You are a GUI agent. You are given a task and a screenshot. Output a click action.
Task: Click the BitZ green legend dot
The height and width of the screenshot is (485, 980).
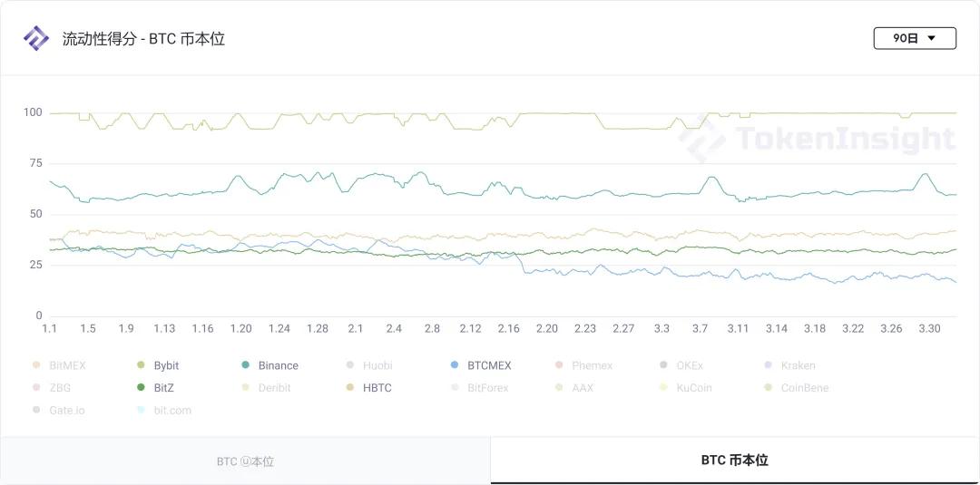pos(141,388)
